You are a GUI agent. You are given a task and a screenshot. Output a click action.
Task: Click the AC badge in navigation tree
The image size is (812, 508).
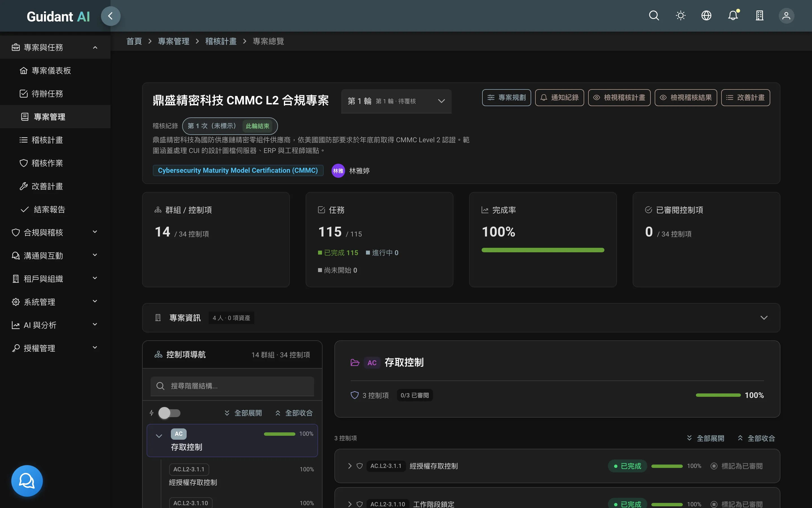coord(178,434)
